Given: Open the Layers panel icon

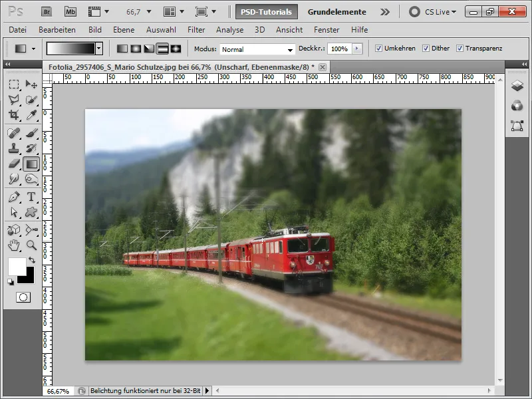Looking at the screenshot, I should [x=517, y=85].
